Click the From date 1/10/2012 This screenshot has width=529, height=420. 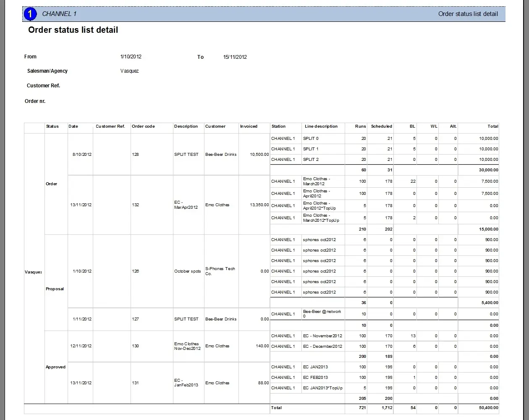(131, 57)
